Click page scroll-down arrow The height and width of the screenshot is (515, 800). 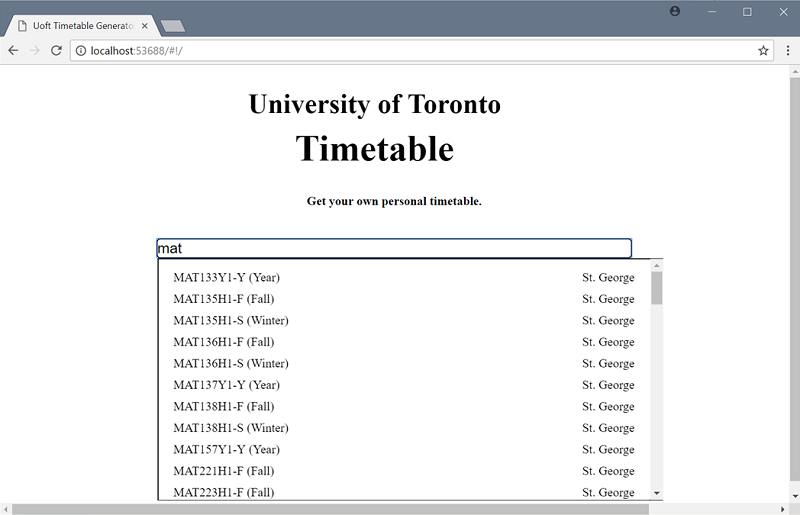click(x=795, y=496)
